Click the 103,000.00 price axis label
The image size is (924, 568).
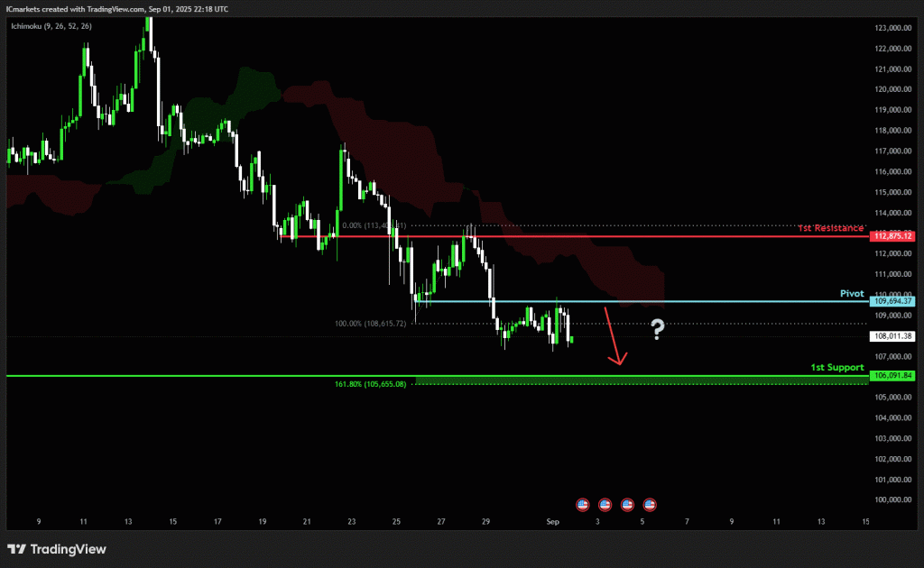click(892, 438)
